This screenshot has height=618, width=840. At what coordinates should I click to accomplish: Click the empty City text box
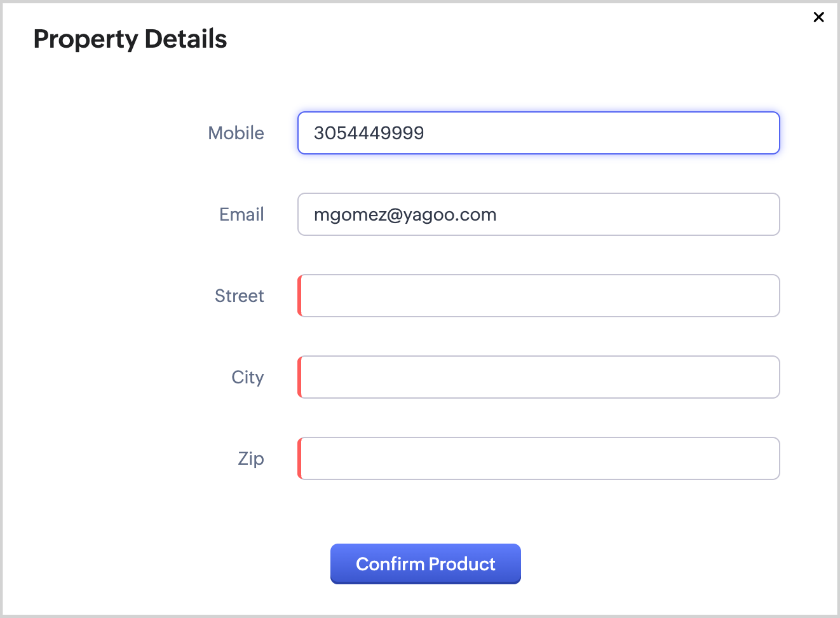539,377
